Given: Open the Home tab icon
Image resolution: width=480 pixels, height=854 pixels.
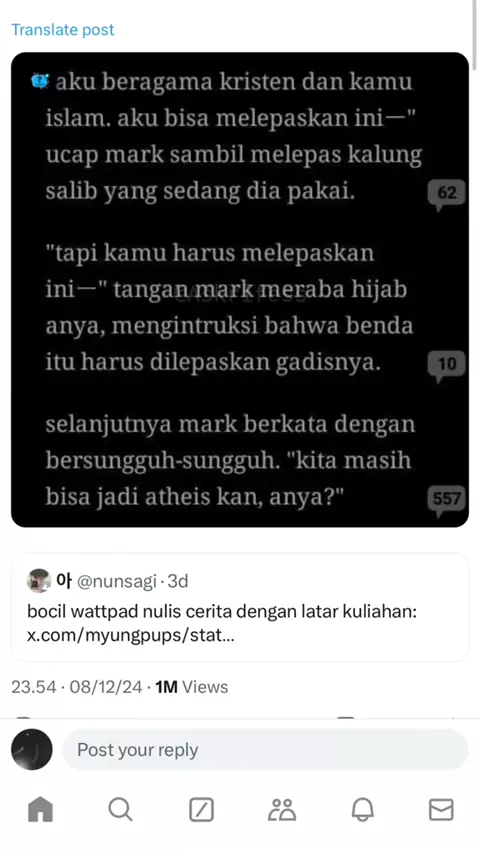Looking at the screenshot, I should [x=40, y=809].
